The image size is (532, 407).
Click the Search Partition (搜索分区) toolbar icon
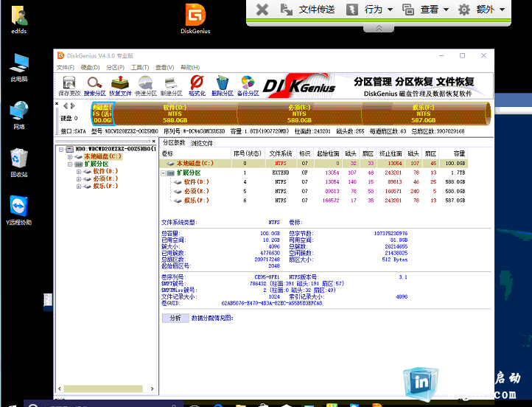click(94, 86)
